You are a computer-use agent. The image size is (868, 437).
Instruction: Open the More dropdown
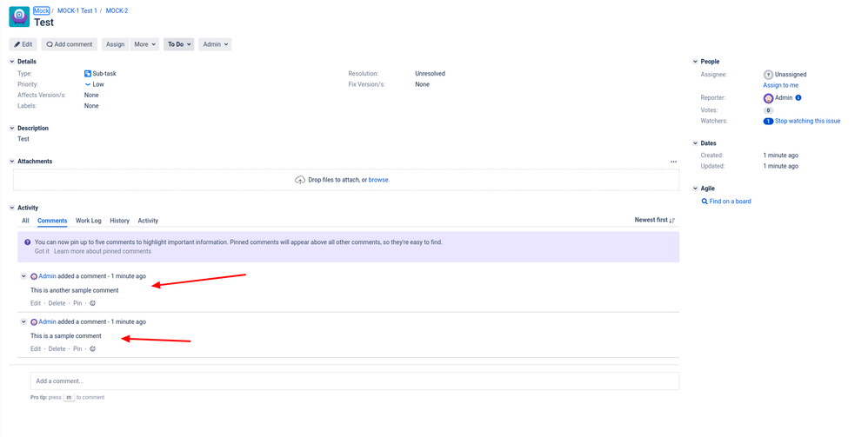(145, 44)
